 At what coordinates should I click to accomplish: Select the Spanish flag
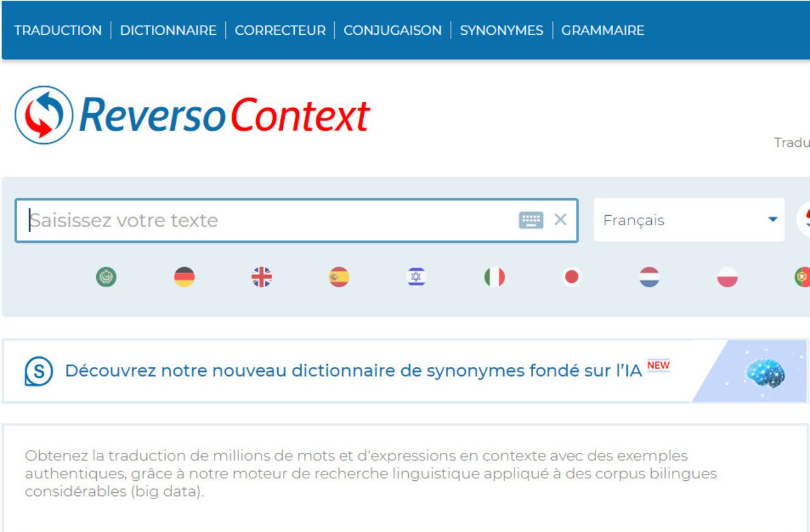coord(339,277)
